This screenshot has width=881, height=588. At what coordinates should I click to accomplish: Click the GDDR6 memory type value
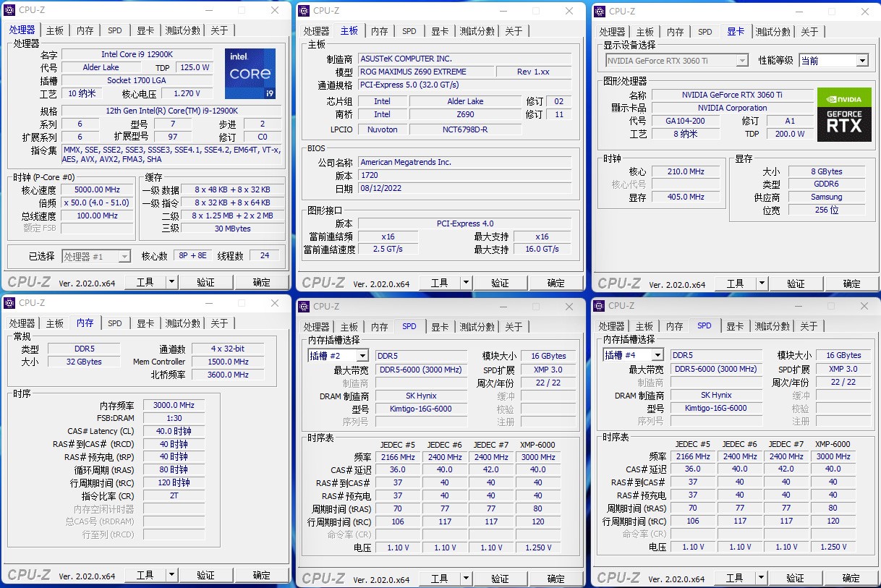tap(826, 184)
